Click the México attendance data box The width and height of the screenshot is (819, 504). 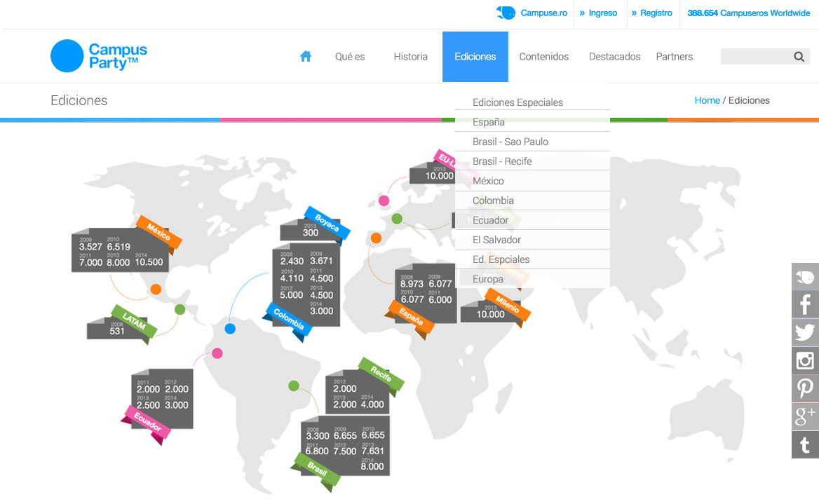click(x=120, y=250)
